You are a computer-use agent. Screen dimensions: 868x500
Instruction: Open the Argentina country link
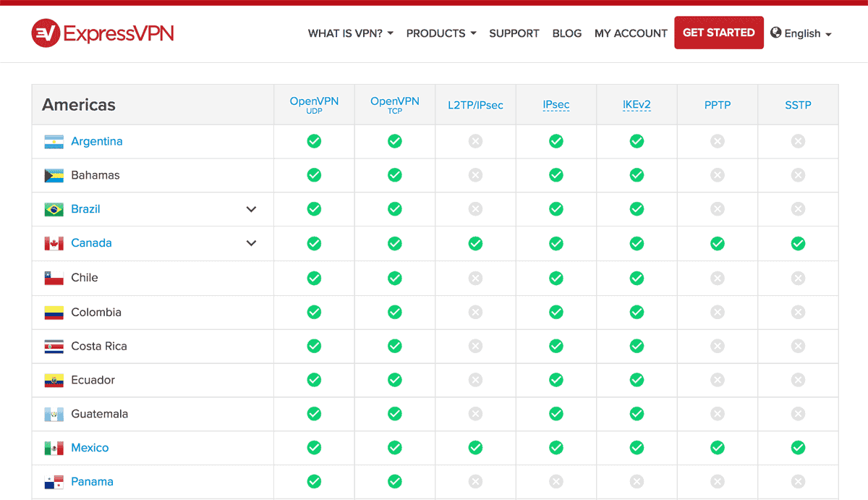pos(97,142)
